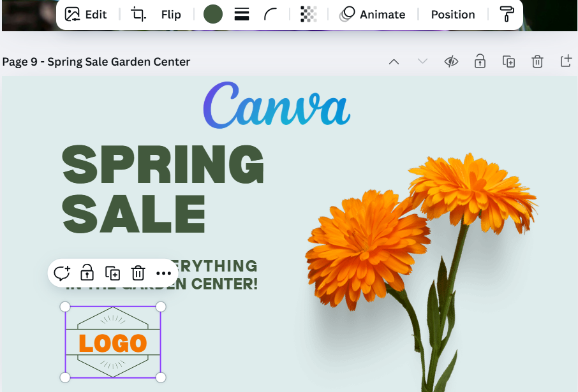Lock page 9
Screen dimensions: 578x392
(480, 61)
